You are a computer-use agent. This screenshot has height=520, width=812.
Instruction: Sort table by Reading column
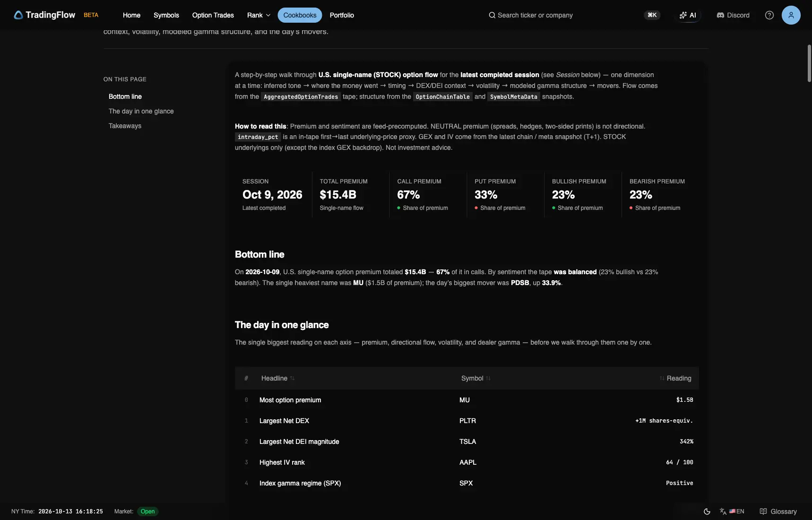pos(675,378)
